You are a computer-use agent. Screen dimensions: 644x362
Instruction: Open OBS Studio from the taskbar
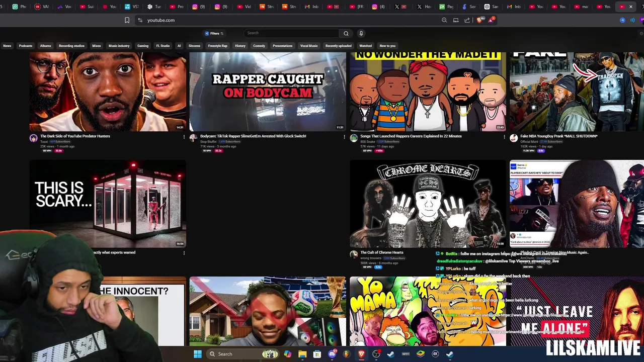pyautogui.click(x=376, y=354)
